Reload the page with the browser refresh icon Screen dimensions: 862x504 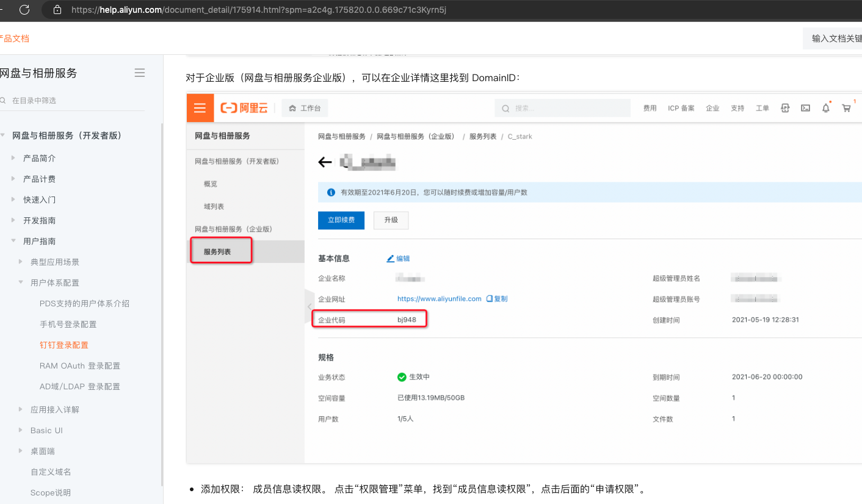click(24, 10)
